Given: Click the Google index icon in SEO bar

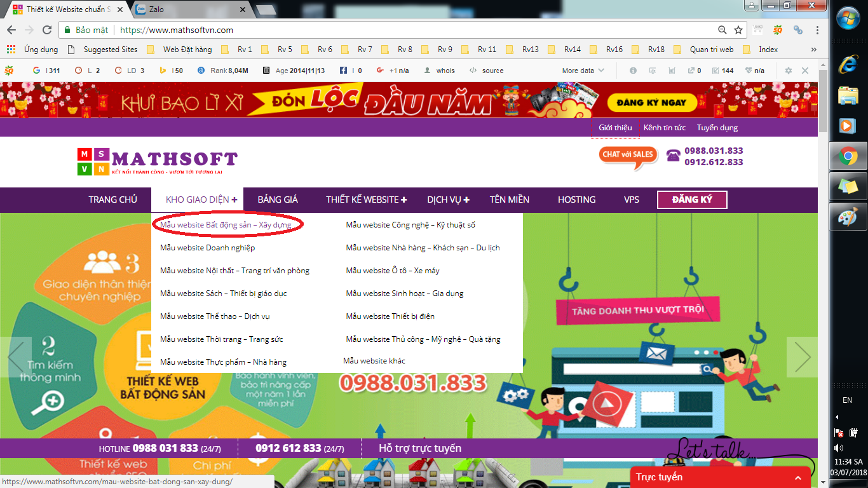Looking at the screenshot, I should pyautogui.click(x=36, y=71).
